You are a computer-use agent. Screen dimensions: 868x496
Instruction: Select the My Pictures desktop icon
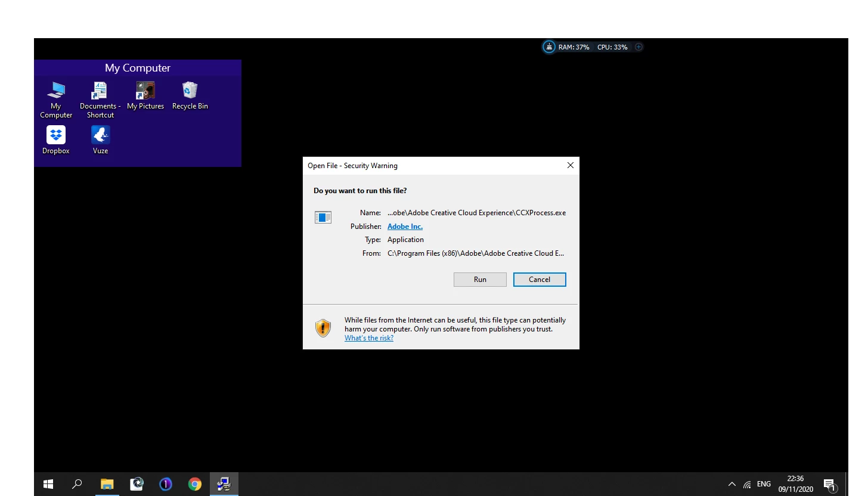(145, 96)
